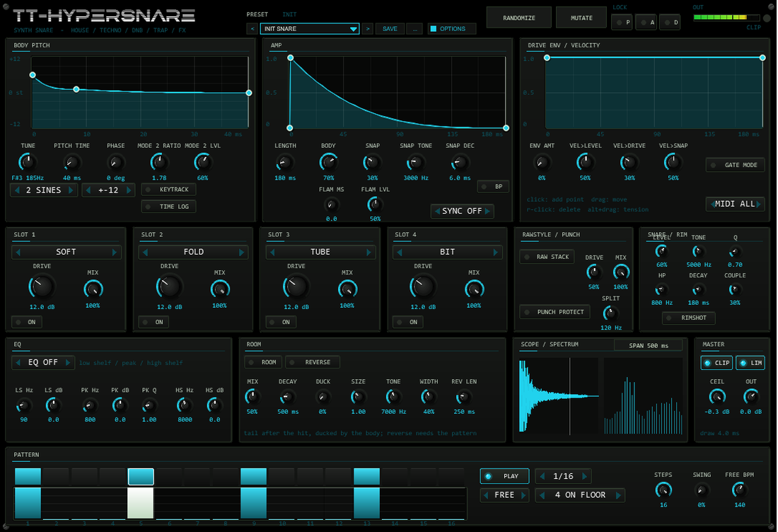Go to previous preset with left arrow
Screen dimensions: 778x532
(x=252, y=29)
